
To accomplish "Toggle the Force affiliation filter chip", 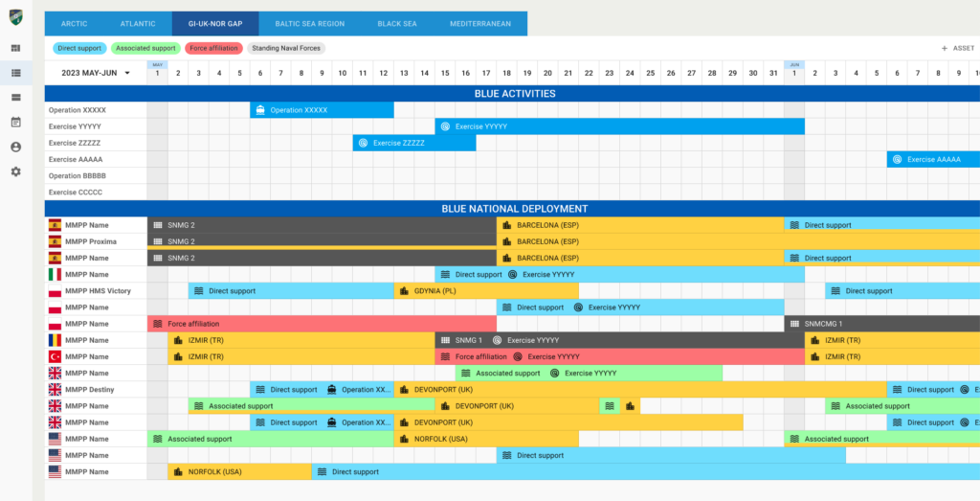I will pyautogui.click(x=212, y=48).
